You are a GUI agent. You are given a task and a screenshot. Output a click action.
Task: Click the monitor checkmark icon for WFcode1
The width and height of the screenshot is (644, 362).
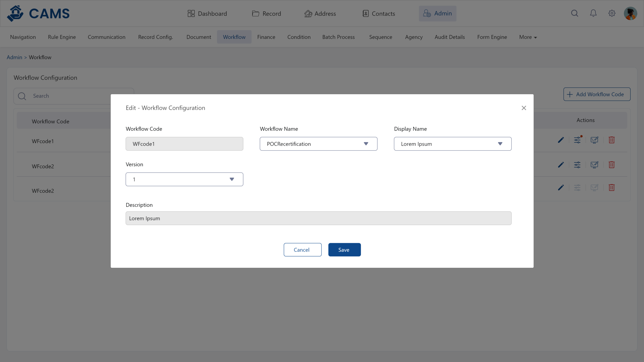(x=594, y=140)
